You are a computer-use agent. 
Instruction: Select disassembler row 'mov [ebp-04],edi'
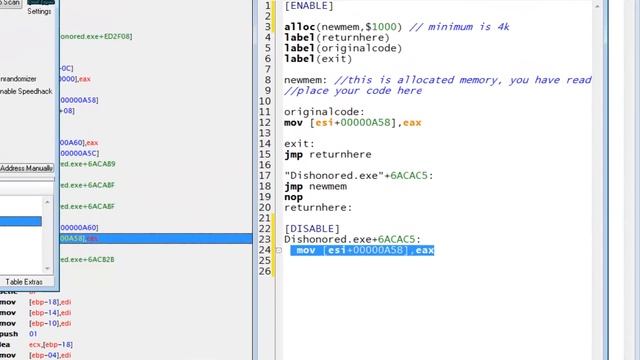(36, 355)
